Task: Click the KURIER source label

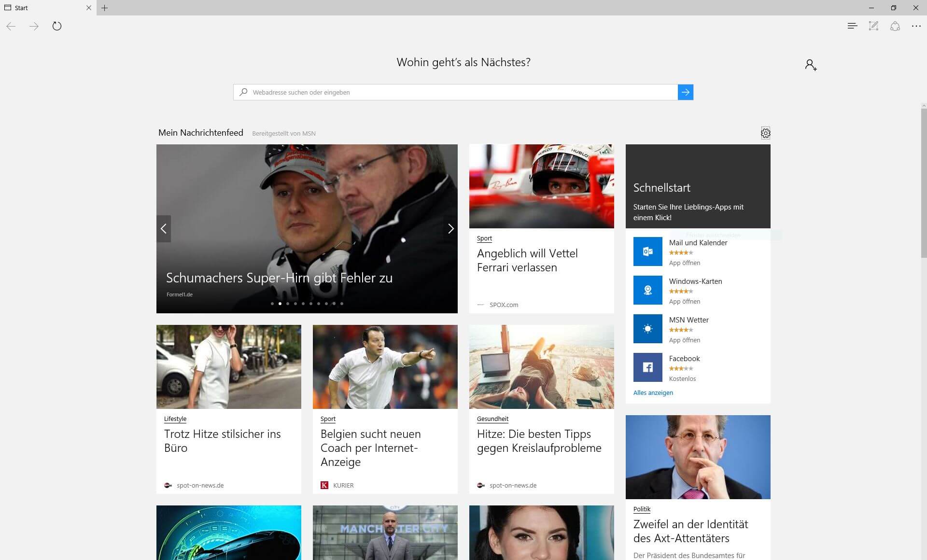Action: click(x=343, y=485)
